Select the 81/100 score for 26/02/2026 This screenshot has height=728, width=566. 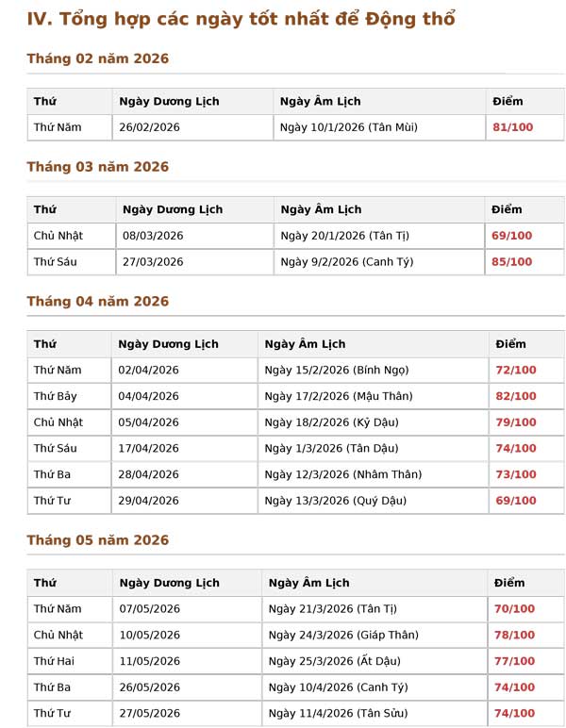pyautogui.click(x=512, y=127)
